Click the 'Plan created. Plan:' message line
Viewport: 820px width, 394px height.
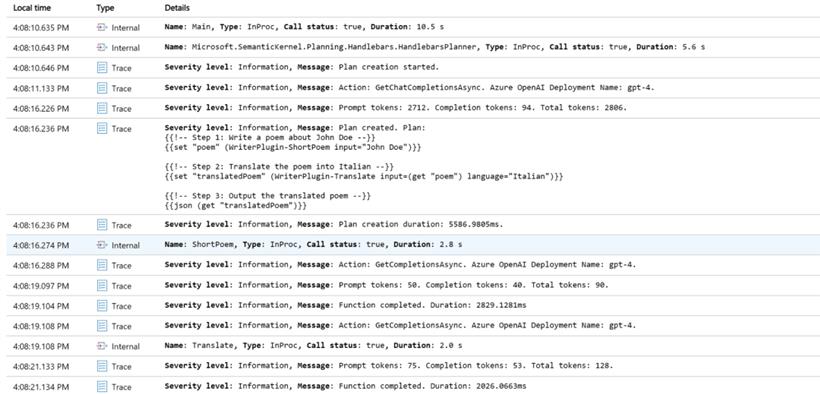[x=296, y=128]
